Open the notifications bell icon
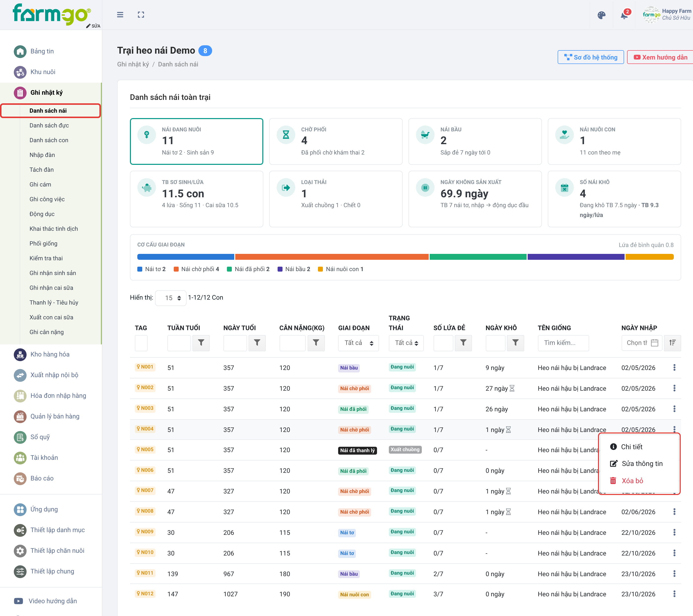The height and width of the screenshot is (616, 693). point(624,15)
